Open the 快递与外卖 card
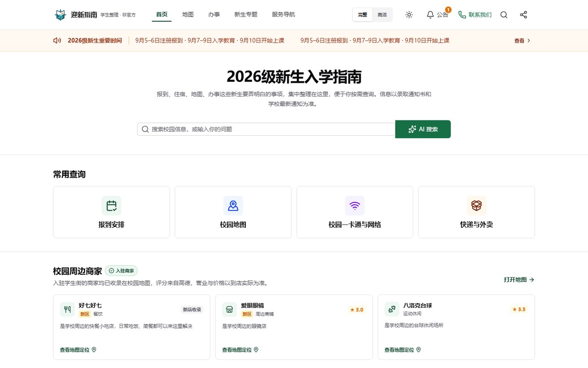588x368 pixels. 476,212
